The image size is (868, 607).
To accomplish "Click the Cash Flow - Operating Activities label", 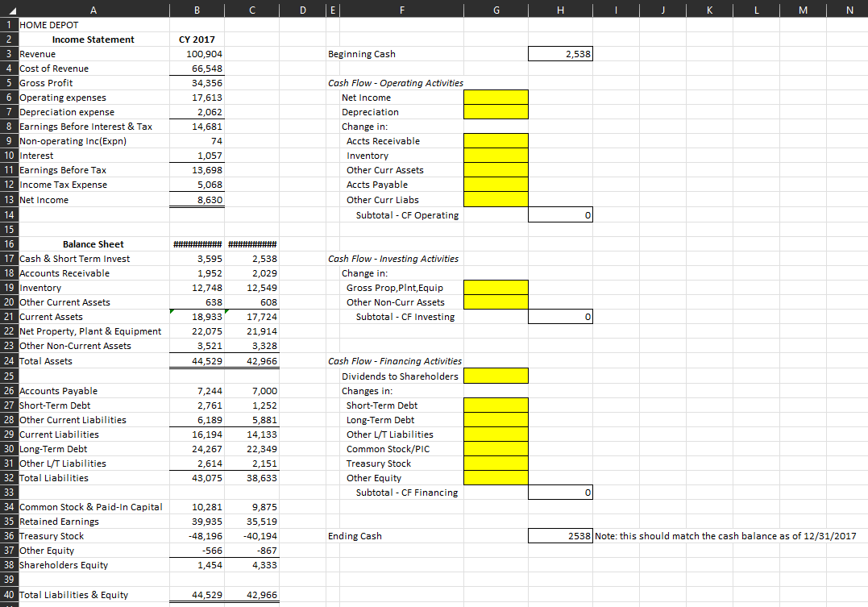I will [x=395, y=82].
